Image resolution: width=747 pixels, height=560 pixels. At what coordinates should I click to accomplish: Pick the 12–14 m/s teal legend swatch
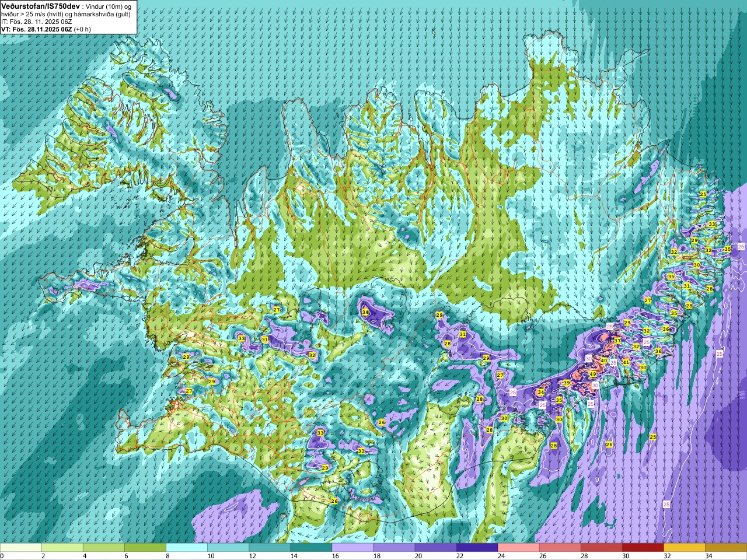click(x=270, y=548)
